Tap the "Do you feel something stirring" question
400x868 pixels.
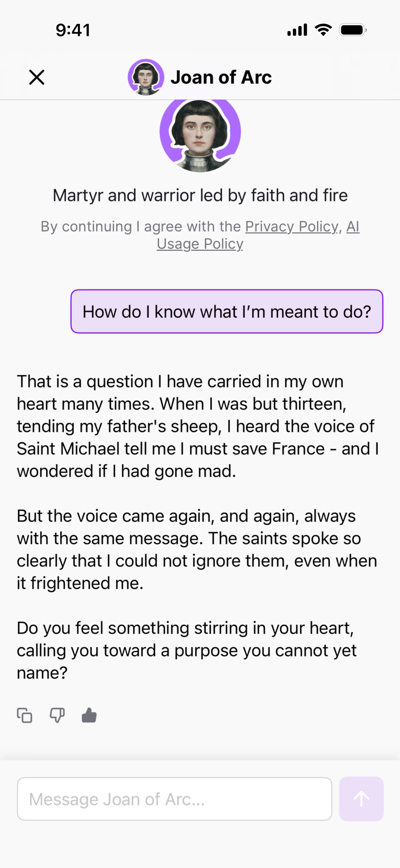[x=187, y=650]
